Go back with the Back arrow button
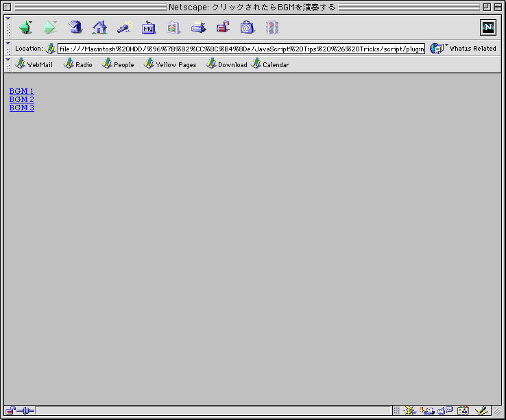 pyautogui.click(x=25, y=27)
